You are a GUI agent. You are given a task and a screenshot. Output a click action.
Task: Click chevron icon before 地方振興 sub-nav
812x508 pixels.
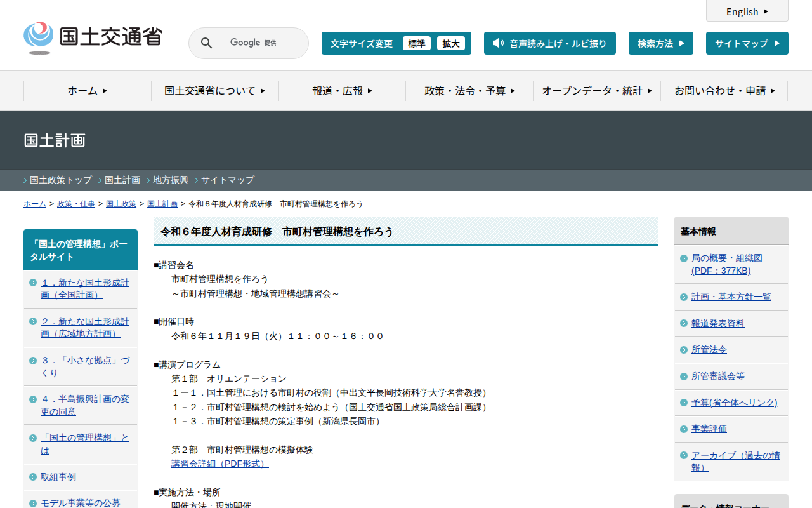point(148,180)
